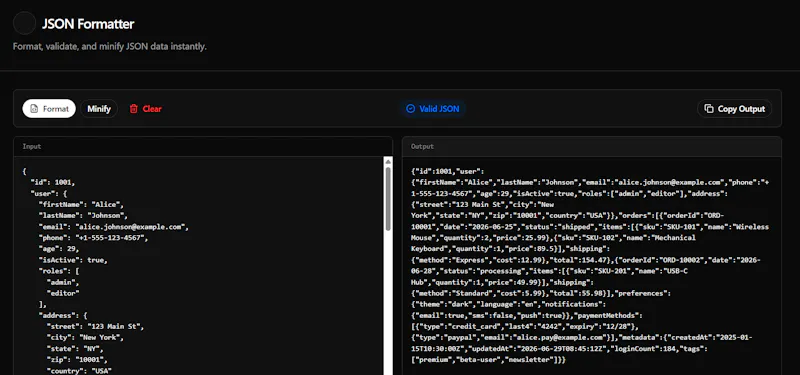This screenshot has height=375, width=800.
Task: Copy the result using Copy Output
Action: pos(734,109)
